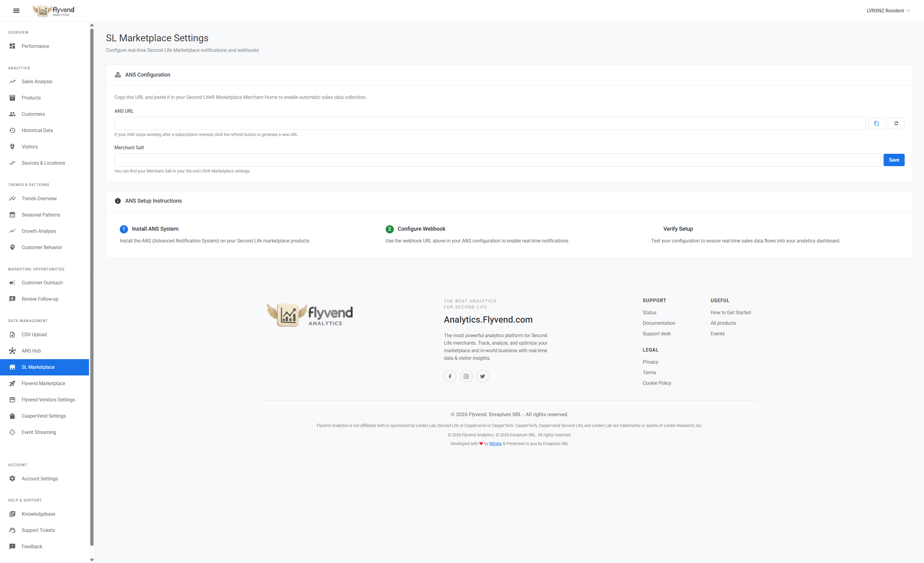Image resolution: width=924 pixels, height=563 pixels.
Task: Open Flyvend's Instagram page
Action: [466, 376]
